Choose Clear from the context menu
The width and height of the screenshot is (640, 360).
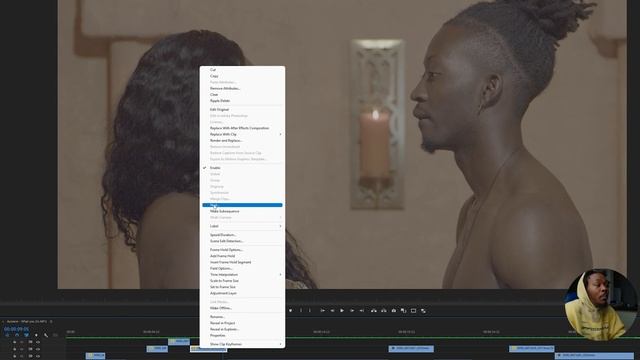click(242, 94)
